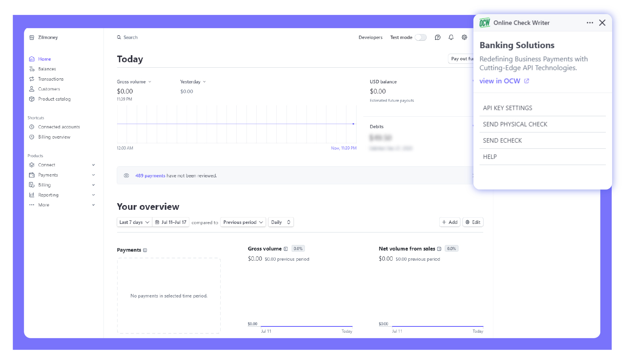Close the Online Check Writer panel
Viewport: 627px width, 364px height.
602,23
